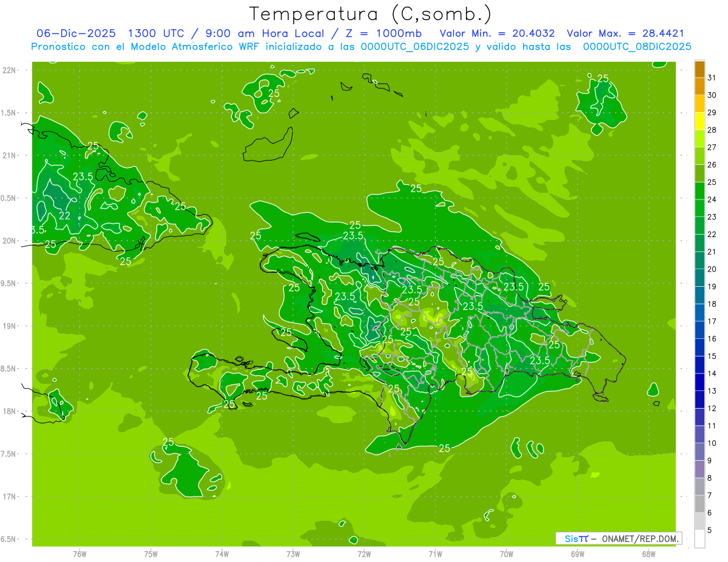Click the forecast date '06-Dic-2025'
This screenshot has height=562, width=728.
[76, 34]
